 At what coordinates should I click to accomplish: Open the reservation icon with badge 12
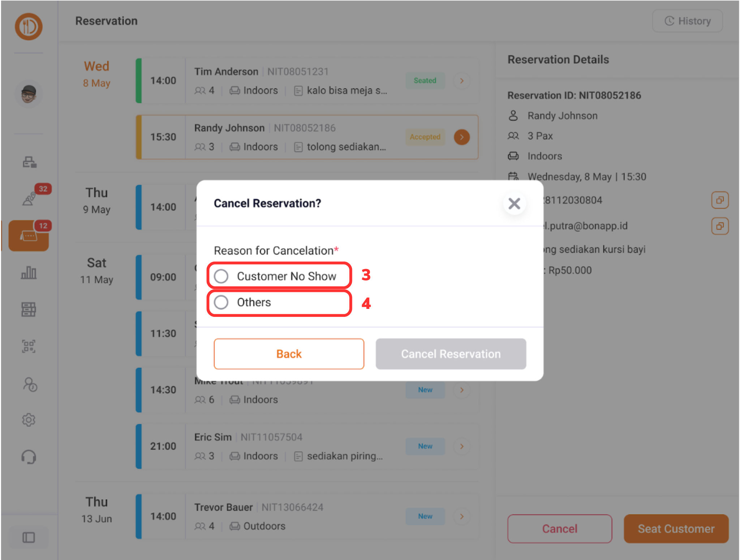tap(29, 236)
